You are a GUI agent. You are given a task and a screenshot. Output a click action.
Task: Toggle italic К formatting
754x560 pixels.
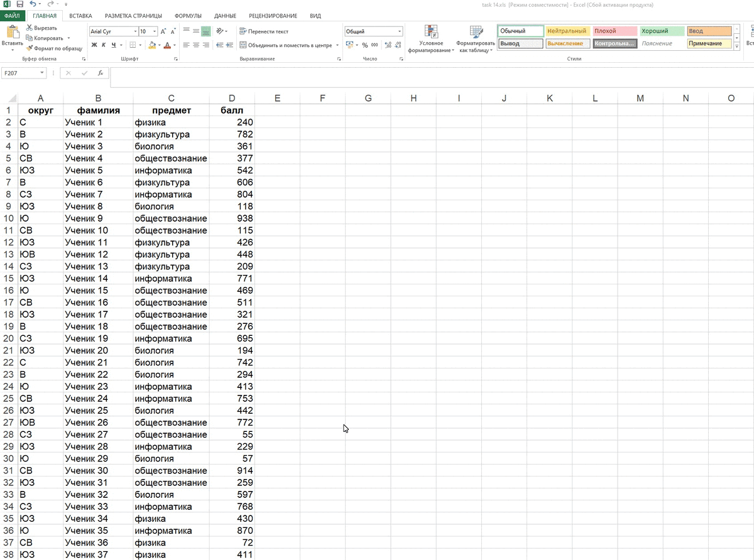pos(104,45)
